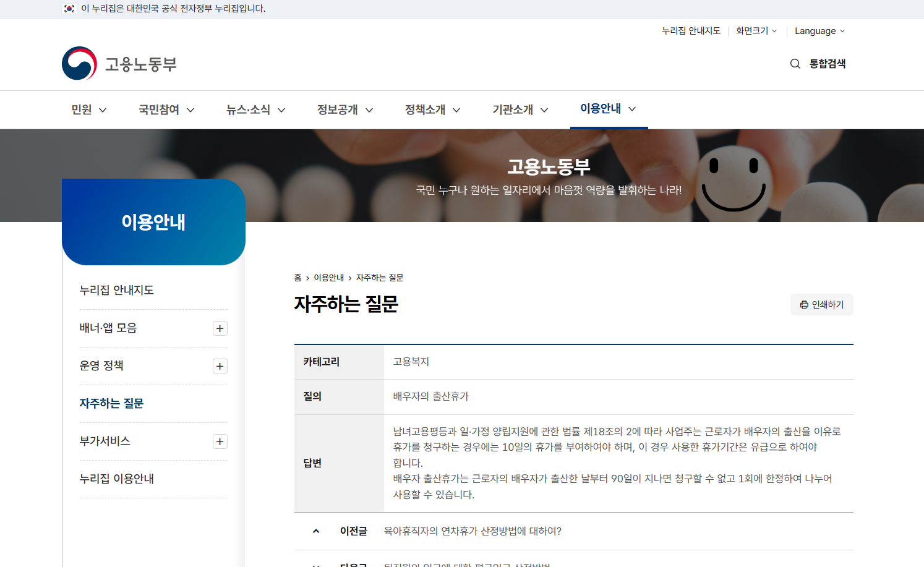Viewport: 924px width, 567px height.
Task: Open the Language dropdown
Action: 819,31
